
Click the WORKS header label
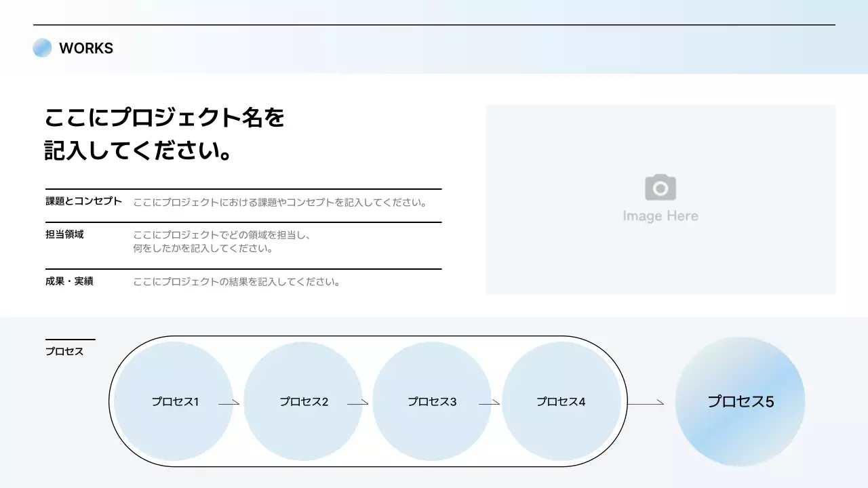point(87,48)
